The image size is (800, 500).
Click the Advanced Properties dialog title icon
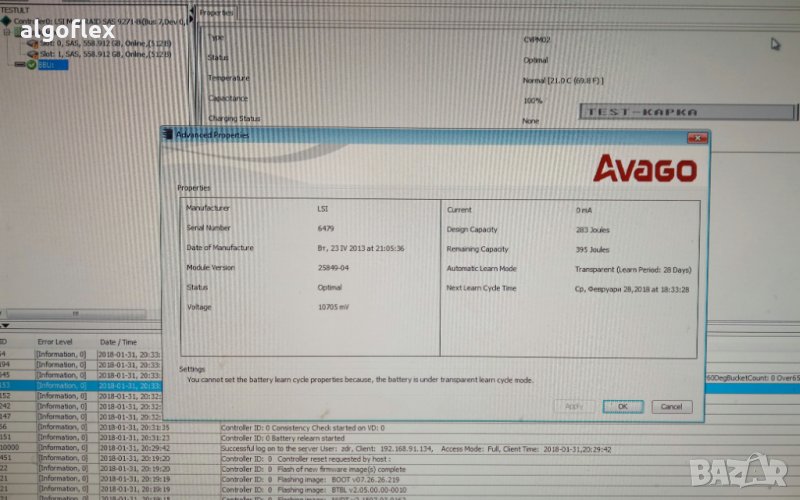pyautogui.click(x=168, y=135)
